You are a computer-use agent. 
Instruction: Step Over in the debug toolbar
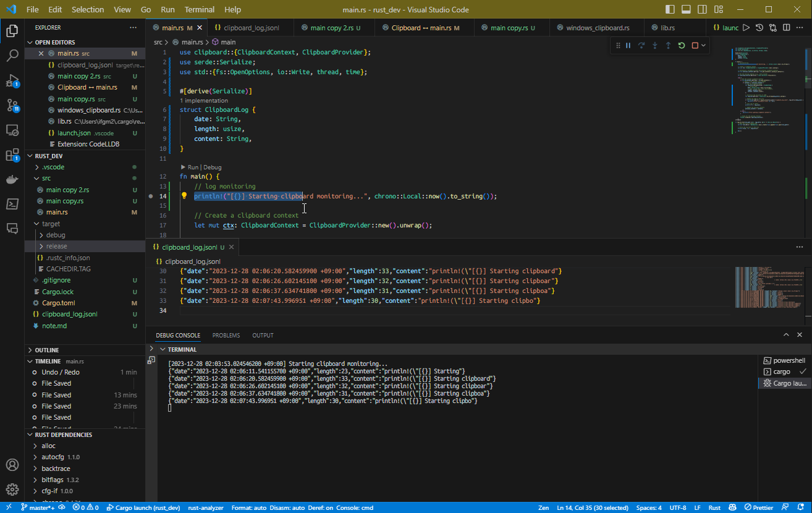[x=641, y=45]
